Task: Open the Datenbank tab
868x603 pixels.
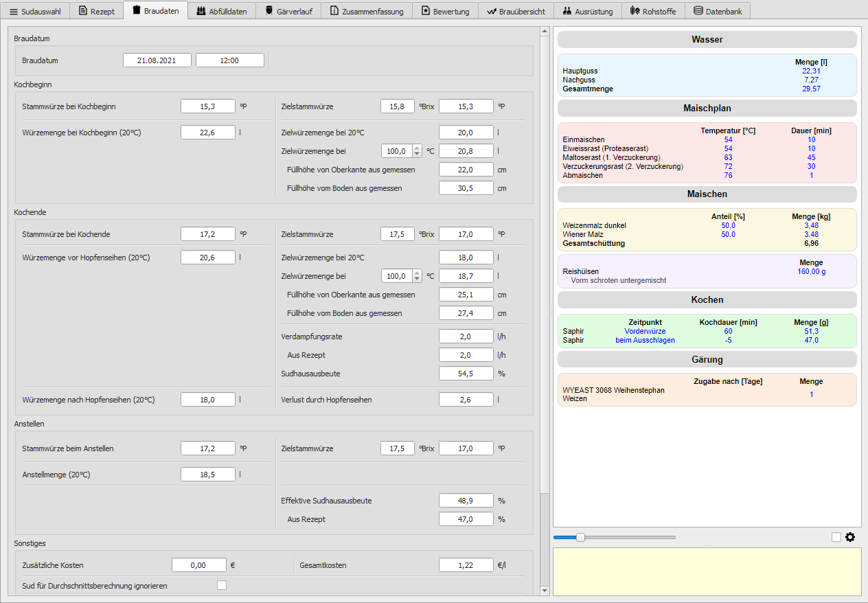Action: coord(718,11)
